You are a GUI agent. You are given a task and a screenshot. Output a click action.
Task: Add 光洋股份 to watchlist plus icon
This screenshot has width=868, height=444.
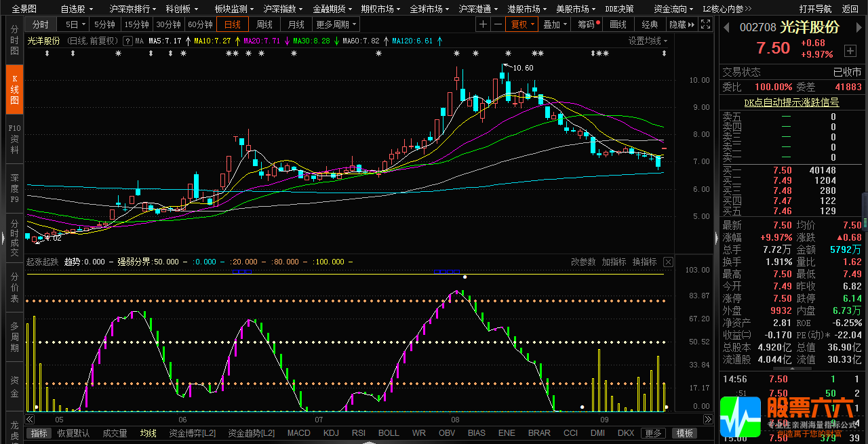850,51
